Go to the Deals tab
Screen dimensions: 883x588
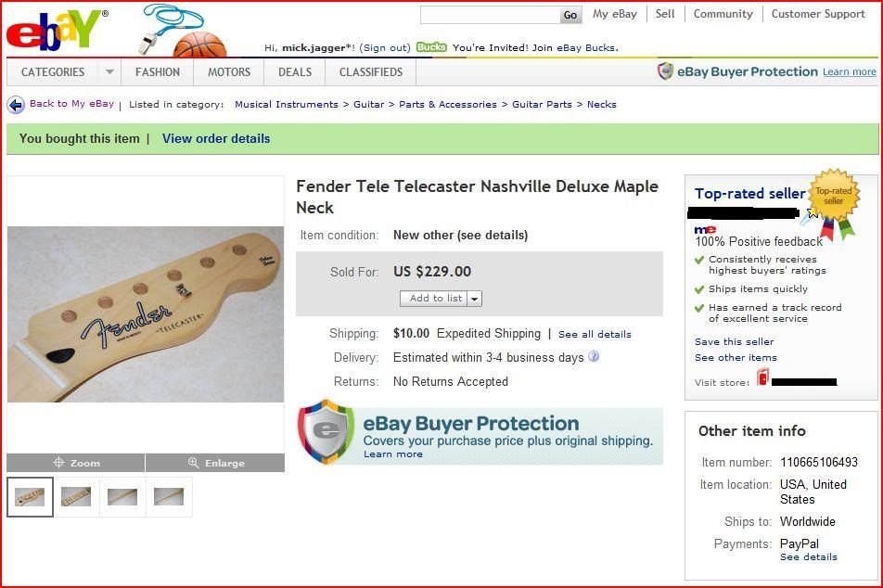(295, 72)
